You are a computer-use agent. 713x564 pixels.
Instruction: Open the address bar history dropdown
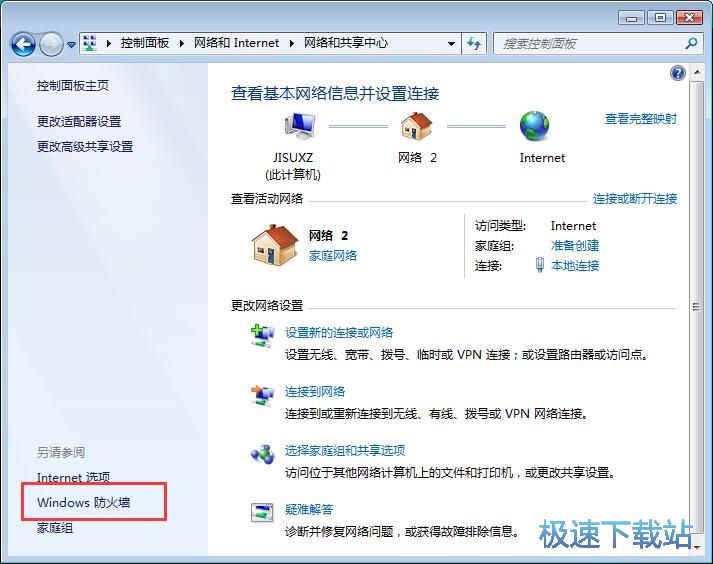coord(451,44)
